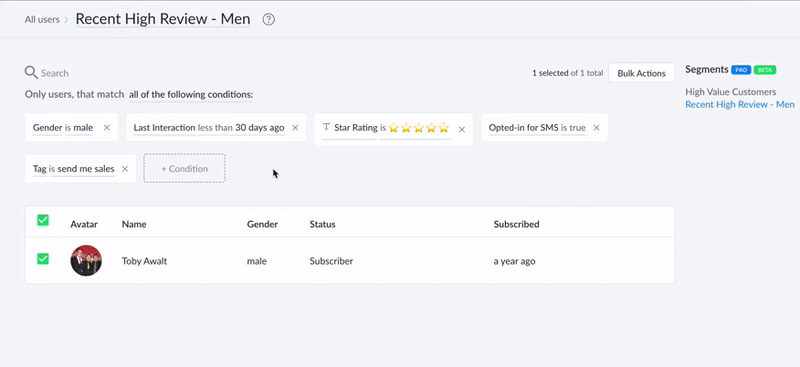Remove the Star Rating condition

[x=462, y=130]
